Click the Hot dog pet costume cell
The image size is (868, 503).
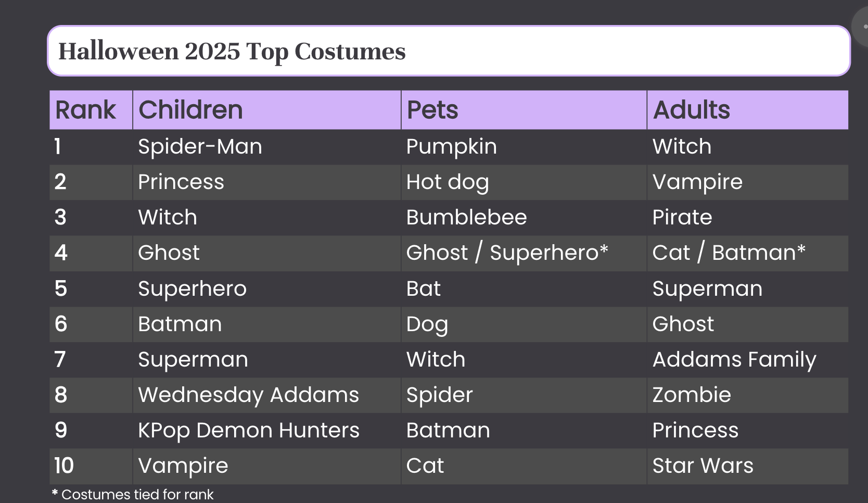tap(524, 182)
